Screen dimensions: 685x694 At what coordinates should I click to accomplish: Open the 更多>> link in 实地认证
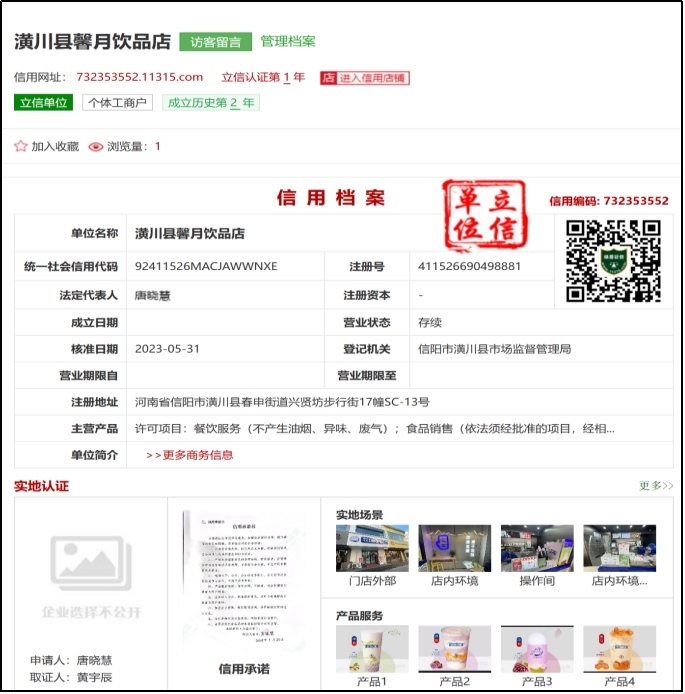pyautogui.click(x=656, y=486)
